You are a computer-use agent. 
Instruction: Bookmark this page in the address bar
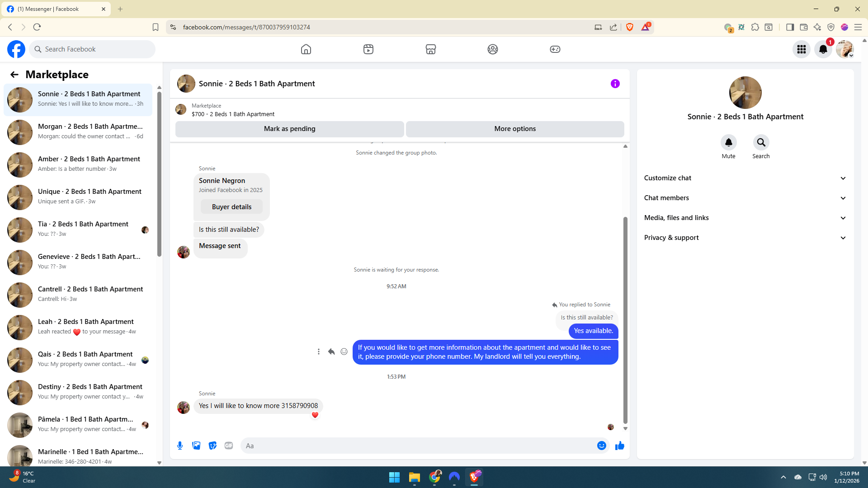(x=156, y=27)
